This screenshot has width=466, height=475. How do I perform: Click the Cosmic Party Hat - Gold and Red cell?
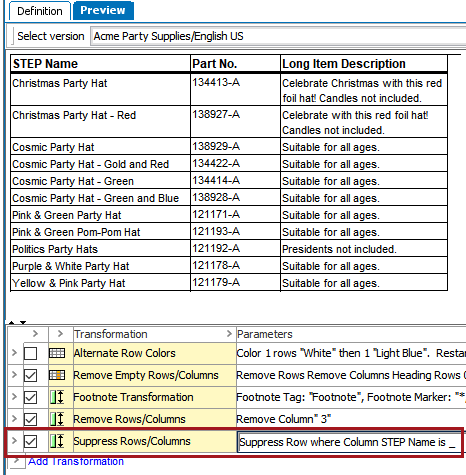[100, 164]
